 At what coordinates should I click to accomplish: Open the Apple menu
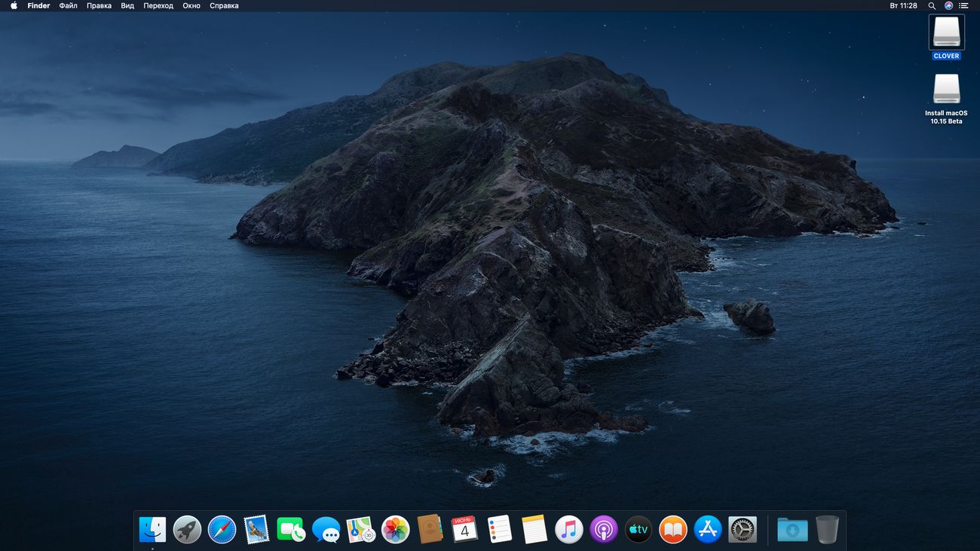[14, 5]
